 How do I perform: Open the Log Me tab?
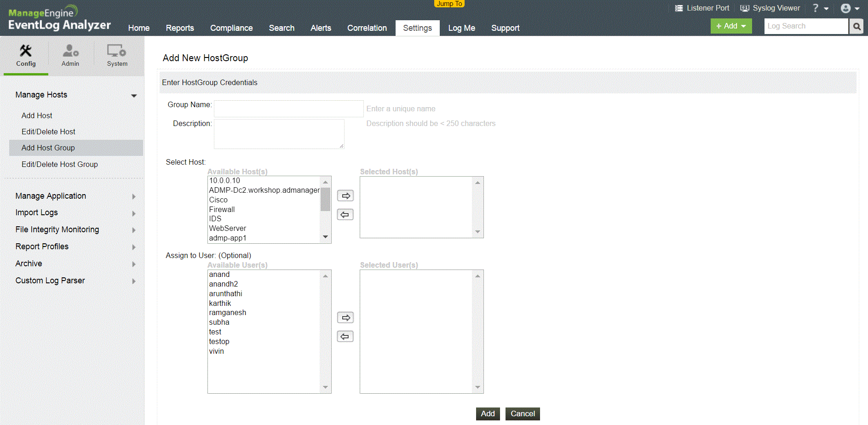click(462, 28)
